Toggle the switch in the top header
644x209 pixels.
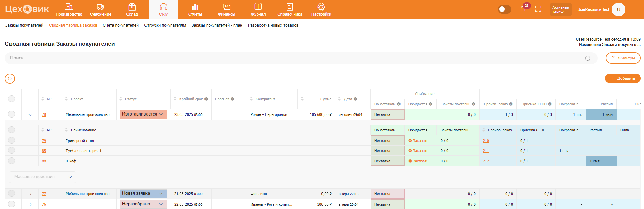[504, 9]
